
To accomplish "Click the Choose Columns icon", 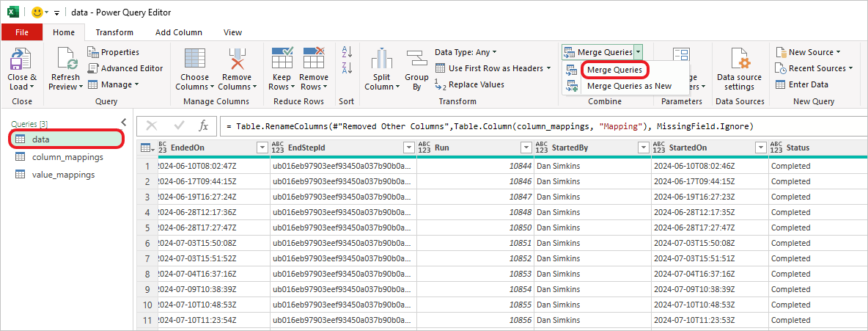I will point(195,59).
